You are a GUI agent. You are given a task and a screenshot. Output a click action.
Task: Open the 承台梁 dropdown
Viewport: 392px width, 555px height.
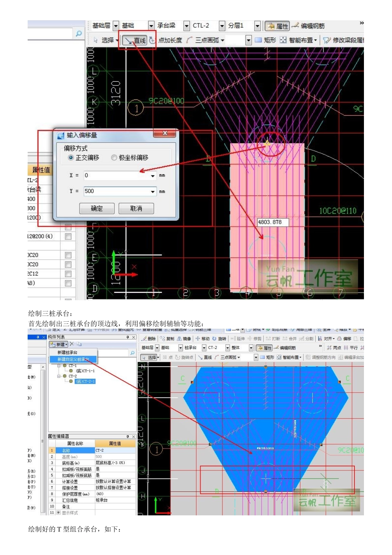[x=187, y=26]
